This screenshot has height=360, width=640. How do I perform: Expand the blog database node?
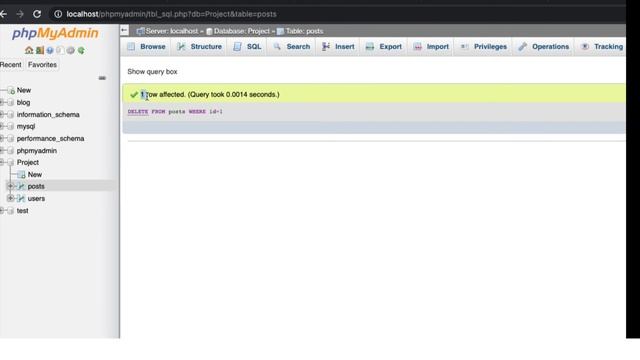pyautogui.click(x=2, y=102)
